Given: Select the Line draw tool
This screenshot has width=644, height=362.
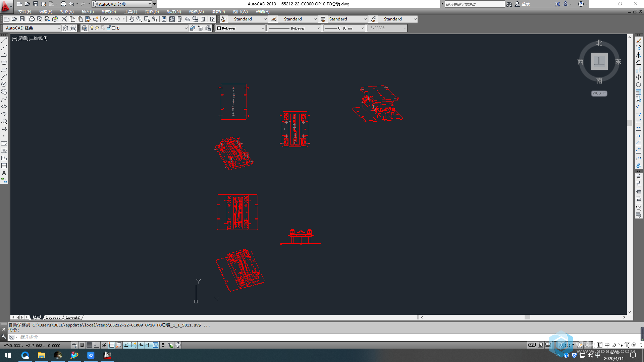Looking at the screenshot, I should (4, 40).
